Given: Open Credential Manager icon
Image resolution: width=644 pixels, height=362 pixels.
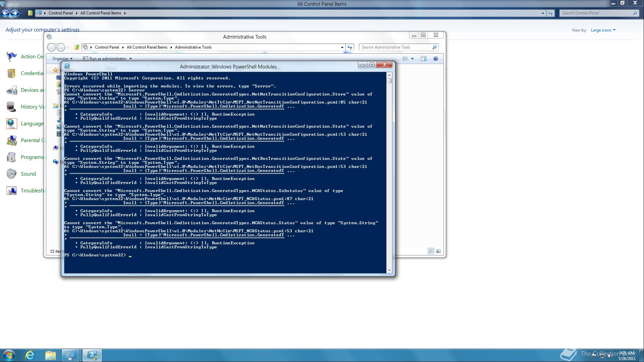Looking at the screenshot, I should [11, 73].
